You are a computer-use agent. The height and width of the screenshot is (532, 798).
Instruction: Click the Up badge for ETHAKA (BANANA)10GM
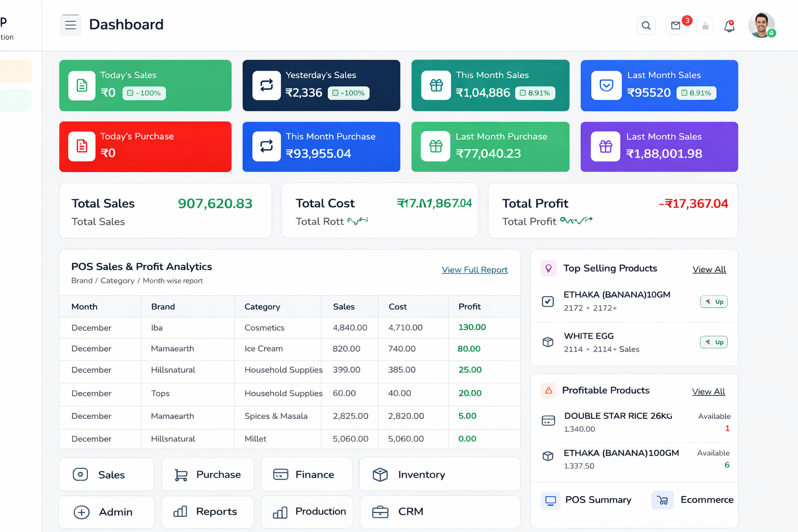click(x=714, y=302)
